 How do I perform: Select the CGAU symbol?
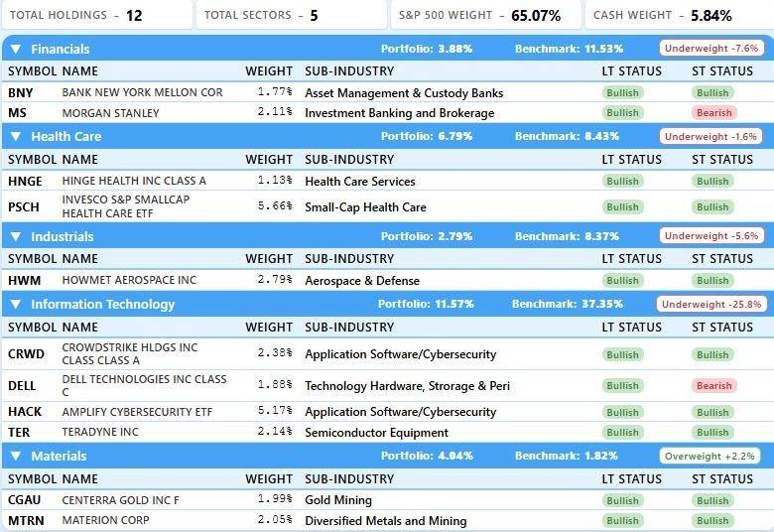(x=24, y=500)
